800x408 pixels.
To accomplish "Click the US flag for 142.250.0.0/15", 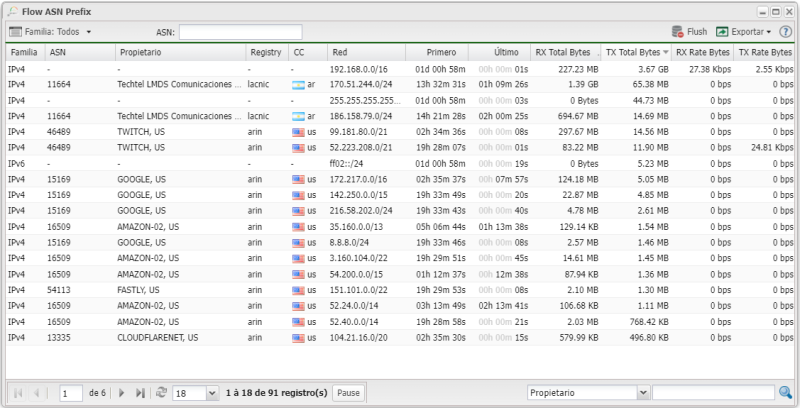I will [298, 195].
